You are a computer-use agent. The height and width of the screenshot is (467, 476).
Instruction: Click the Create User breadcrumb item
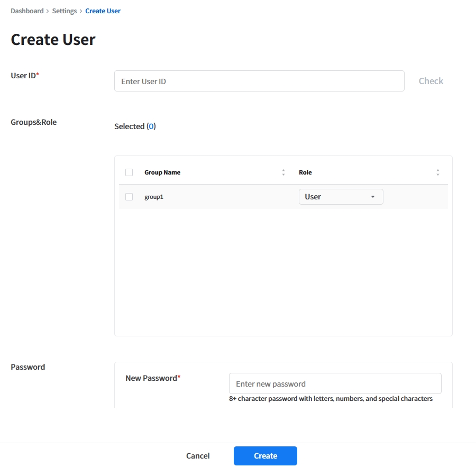(x=103, y=11)
